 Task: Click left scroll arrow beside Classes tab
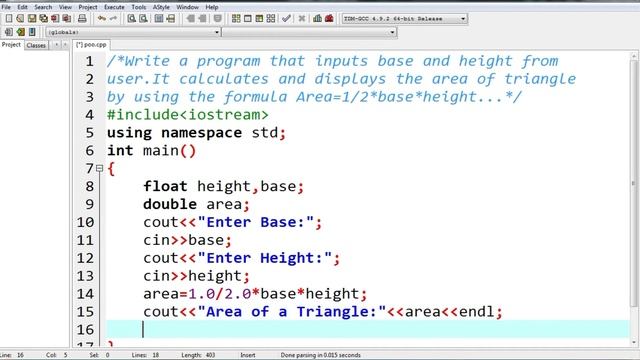pyautogui.click(x=57, y=45)
